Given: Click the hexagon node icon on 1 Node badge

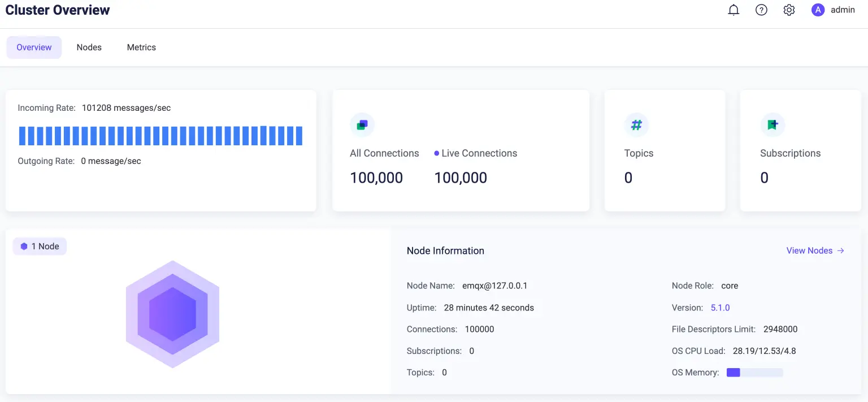Looking at the screenshot, I should point(23,246).
